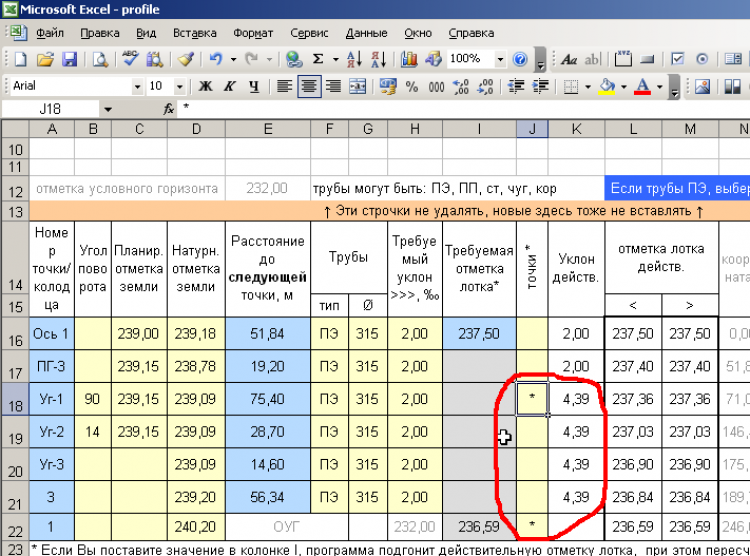Save the workbook with the floppy disk icon
Screen dimensions: 750x556
tap(71, 59)
